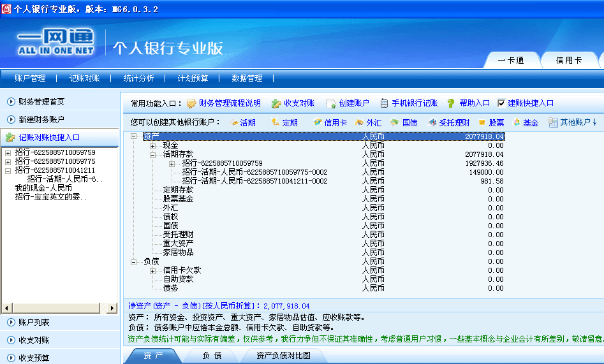
Task: Switch to the 负债 bottom tab
Action: click(212, 356)
